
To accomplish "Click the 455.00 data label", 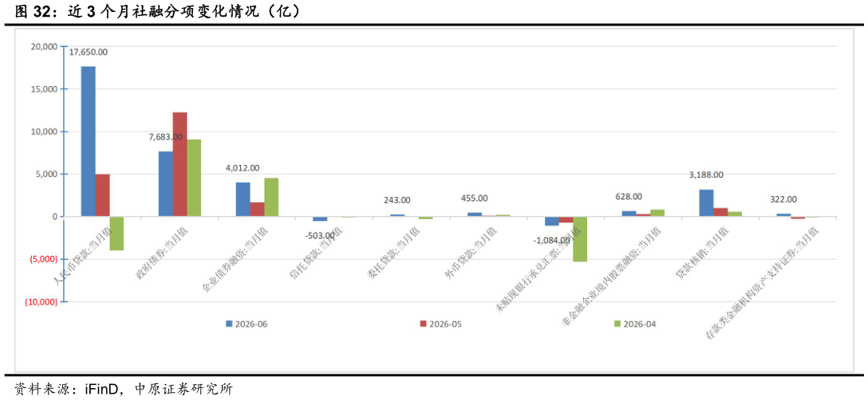I will tap(475, 198).
